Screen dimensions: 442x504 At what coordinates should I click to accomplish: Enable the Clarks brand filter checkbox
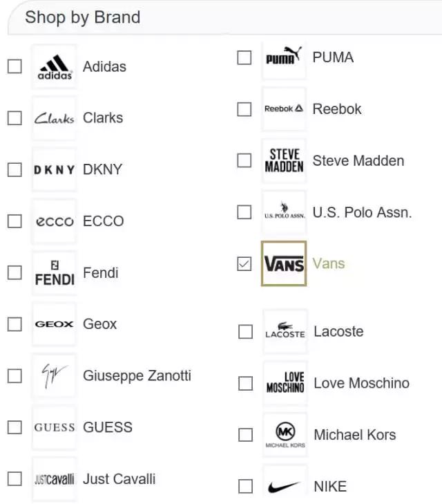[x=15, y=118]
